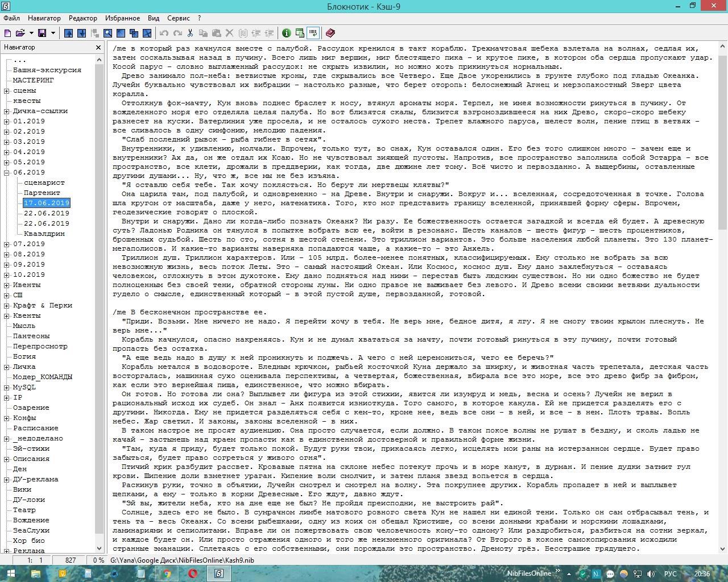Screen dimensions: 728x582
Task: Expand the сцены tree node
Action: point(7,90)
